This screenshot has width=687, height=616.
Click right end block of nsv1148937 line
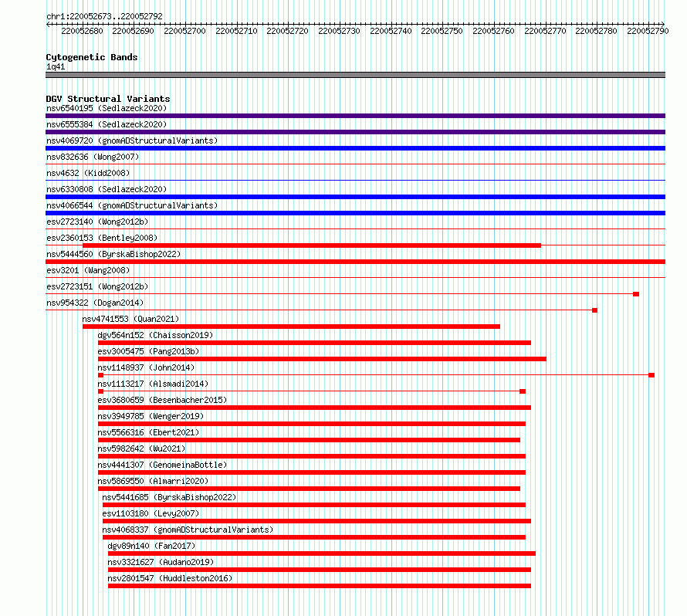[x=651, y=375]
